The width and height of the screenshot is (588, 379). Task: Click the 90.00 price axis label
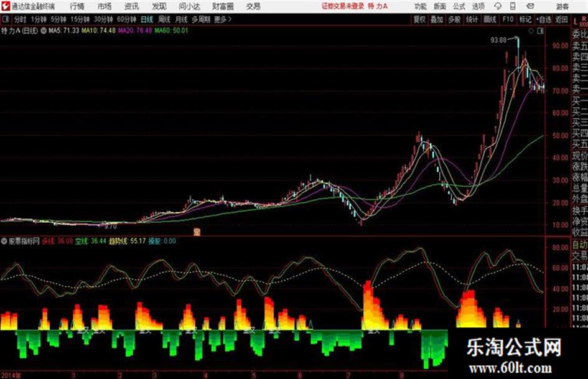(x=560, y=46)
